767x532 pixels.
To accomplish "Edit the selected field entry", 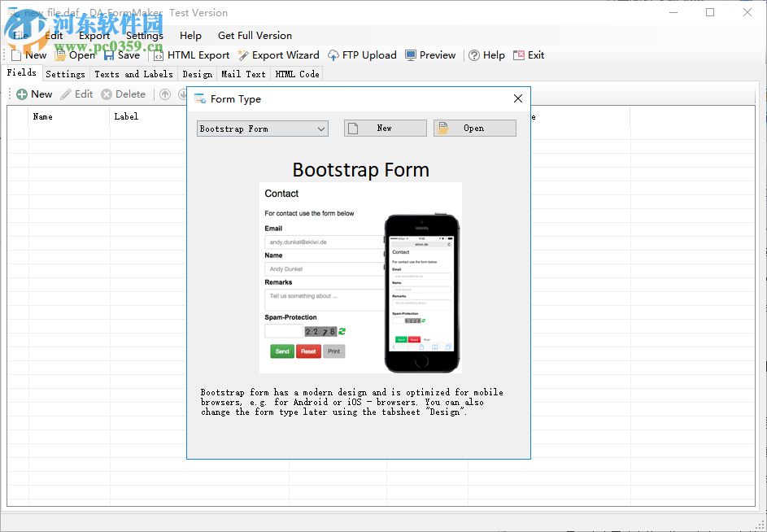I will tap(77, 94).
